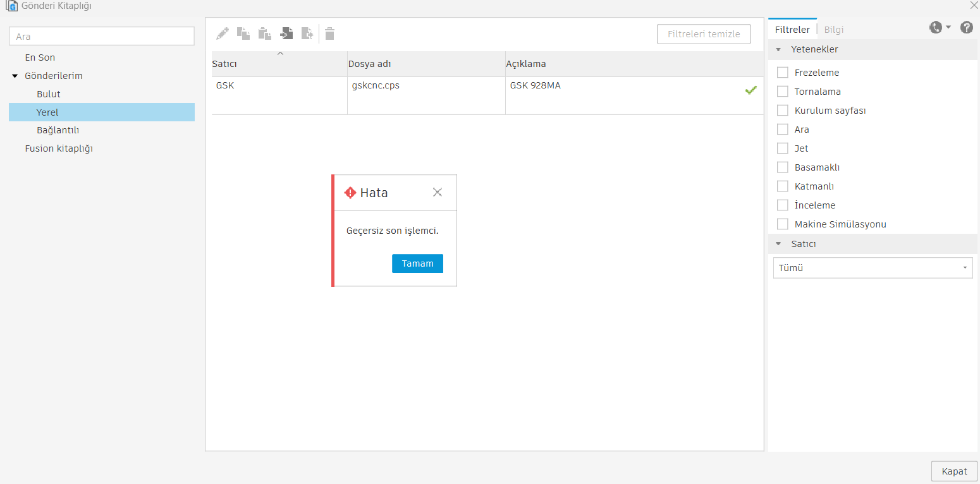
Task: Open the phone support dropdown icon
Action: click(x=940, y=27)
